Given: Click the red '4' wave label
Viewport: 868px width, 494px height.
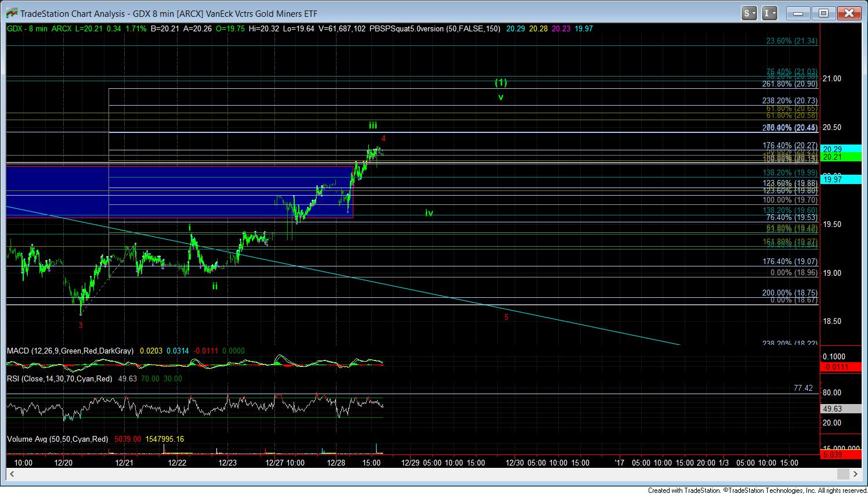Looking at the screenshot, I should [384, 138].
